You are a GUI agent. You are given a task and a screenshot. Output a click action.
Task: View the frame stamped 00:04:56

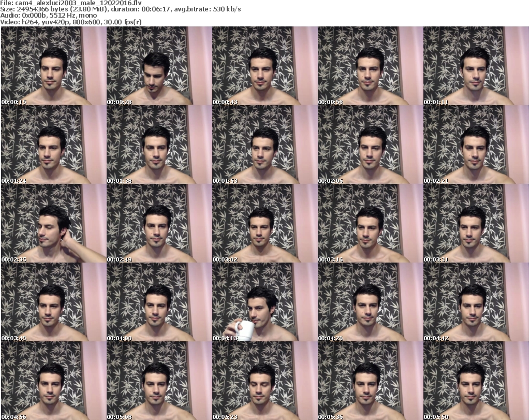pyautogui.click(x=54, y=381)
